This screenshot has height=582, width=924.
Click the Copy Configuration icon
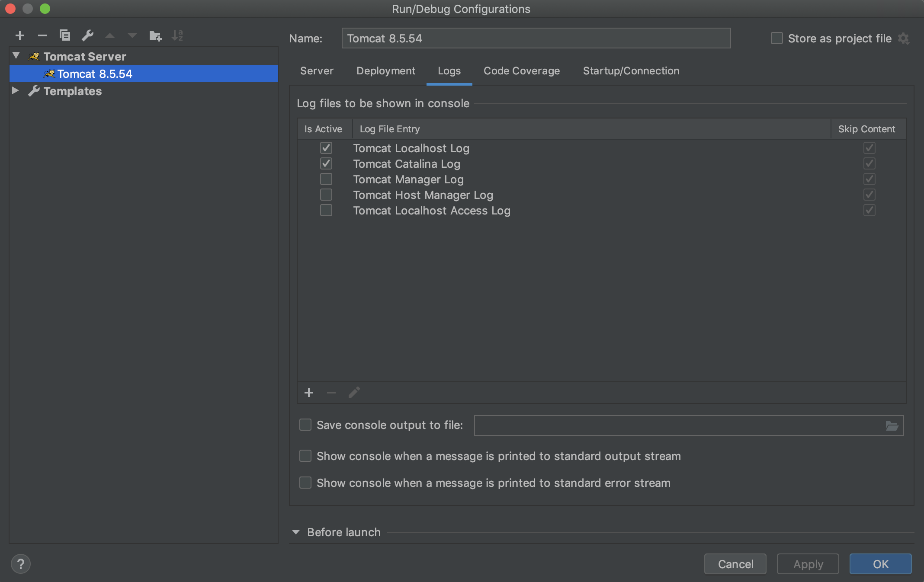coord(65,35)
